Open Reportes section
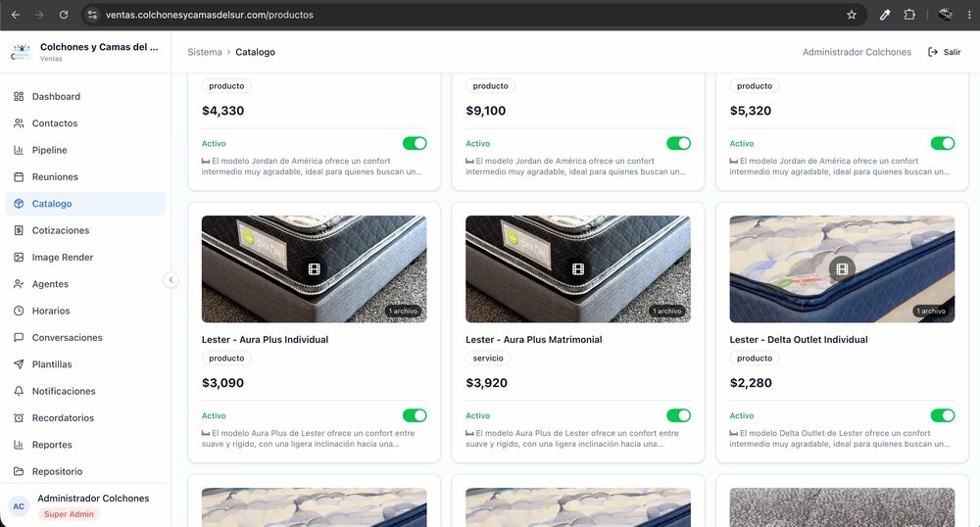980x527 pixels. [85, 445]
